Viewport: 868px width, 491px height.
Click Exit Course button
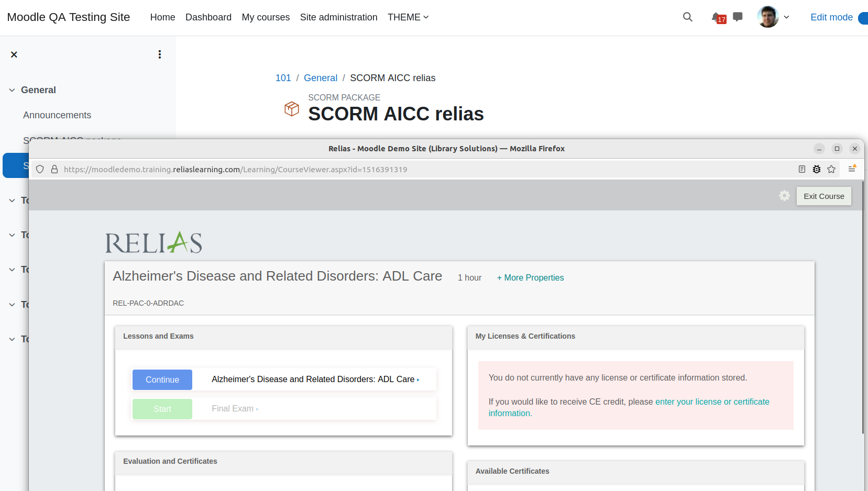pos(824,196)
